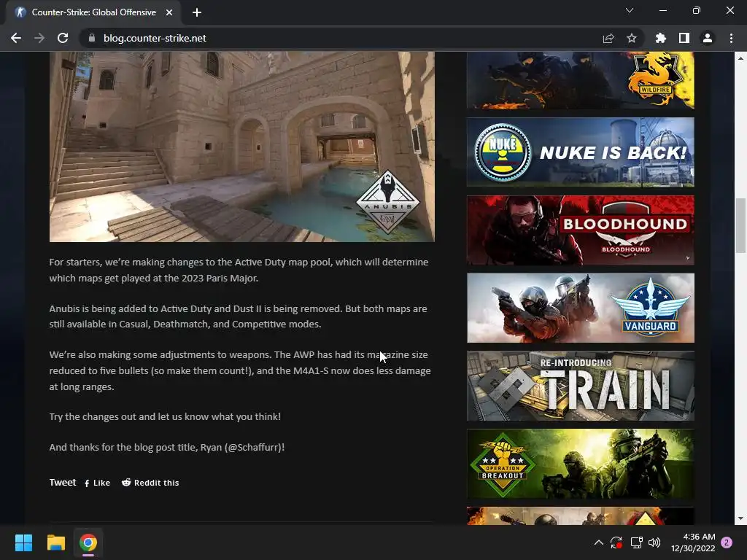Screen dimensions: 747x560
Task: Open network settings from the tray
Action: pyautogui.click(x=636, y=542)
